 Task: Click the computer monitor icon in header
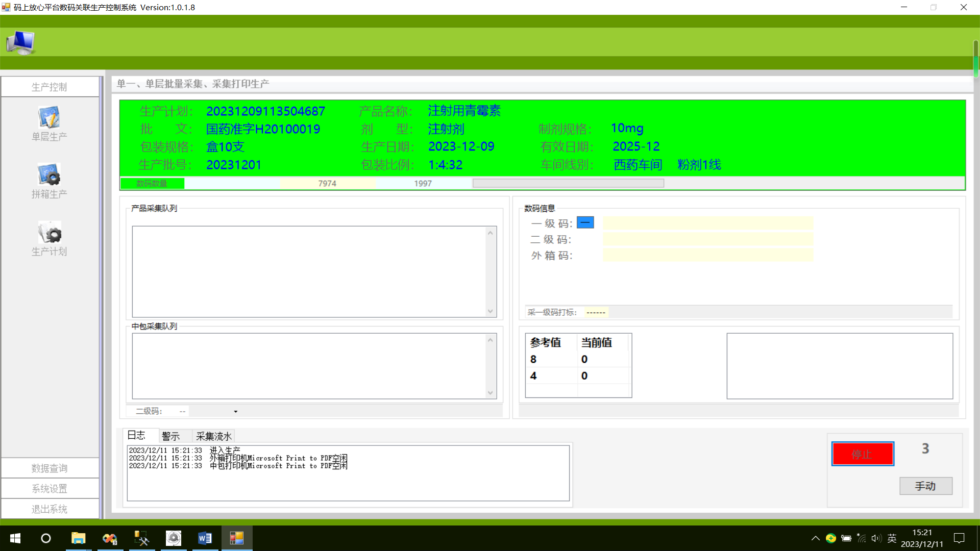click(x=20, y=42)
